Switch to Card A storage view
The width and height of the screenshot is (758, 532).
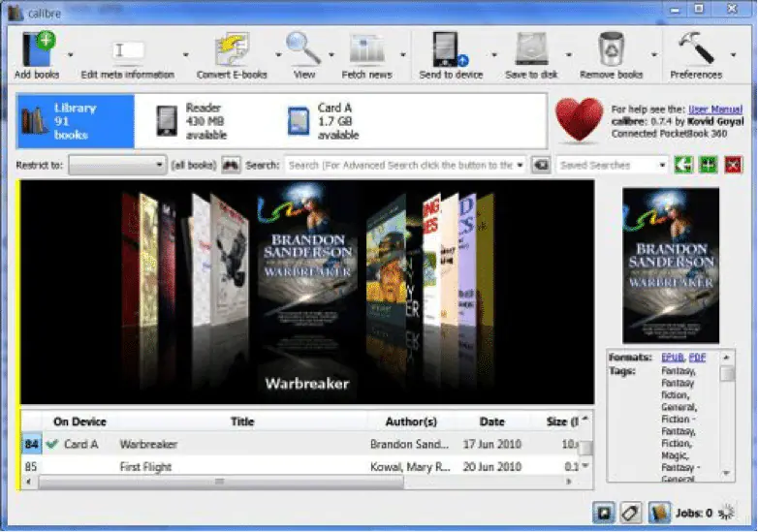tap(324, 121)
